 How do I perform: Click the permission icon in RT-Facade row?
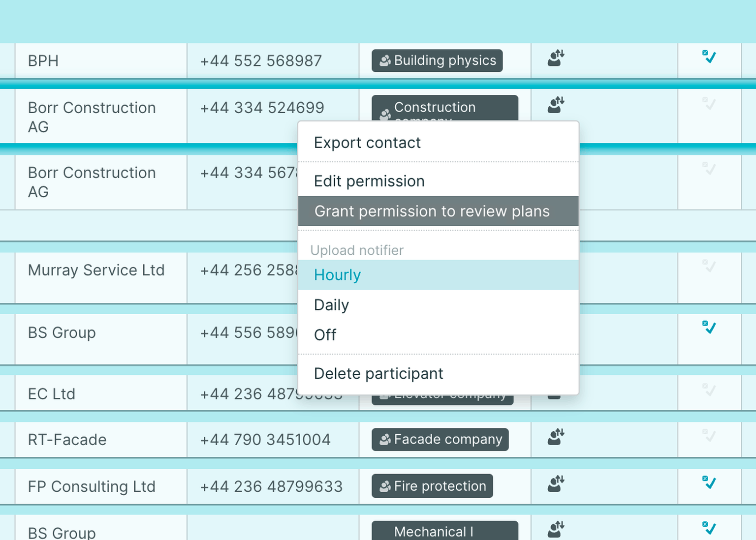coord(556,437)
